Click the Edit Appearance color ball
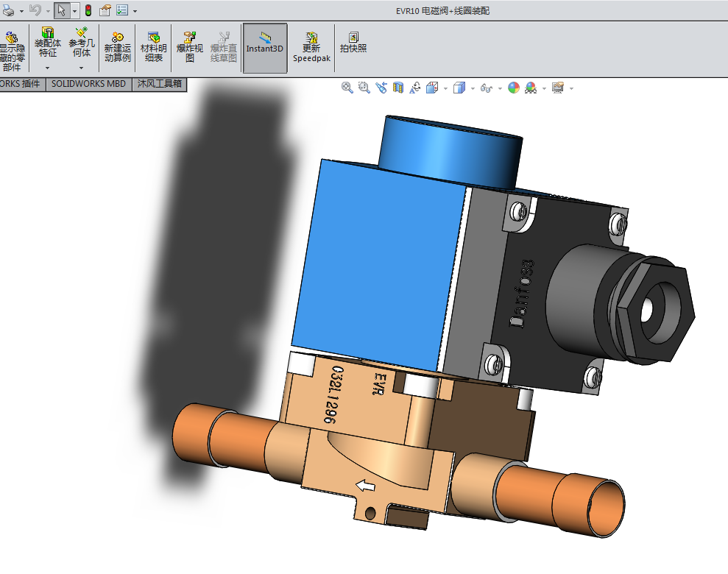Screen dimensions: 728x574 (x=514, y=88)
